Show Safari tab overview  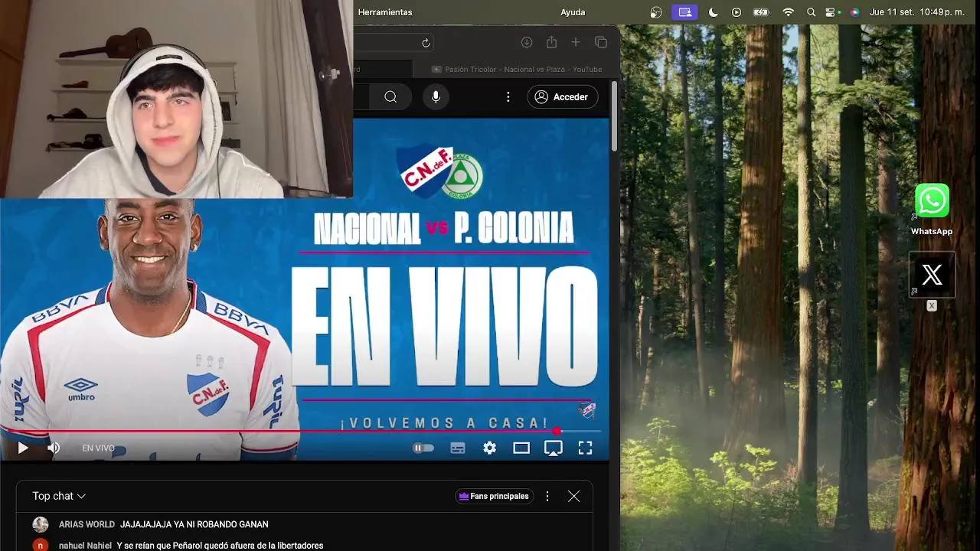(601, 43)
